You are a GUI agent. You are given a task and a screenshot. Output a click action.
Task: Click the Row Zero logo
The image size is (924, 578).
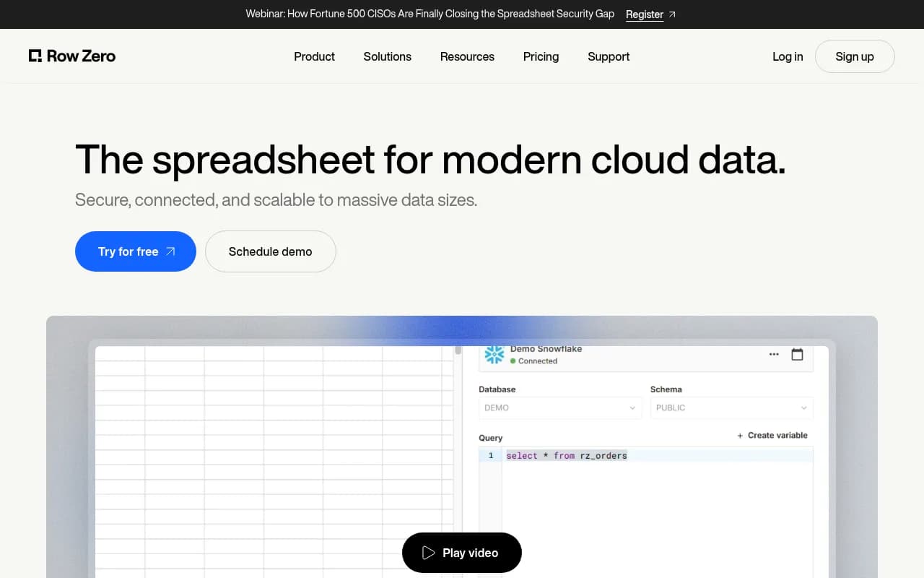coord(72,56)
